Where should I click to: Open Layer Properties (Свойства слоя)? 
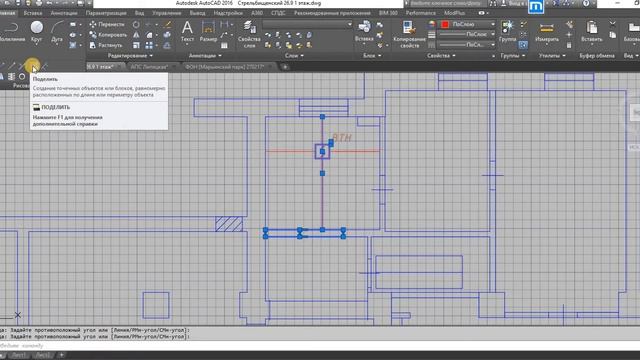click(249, 34)
